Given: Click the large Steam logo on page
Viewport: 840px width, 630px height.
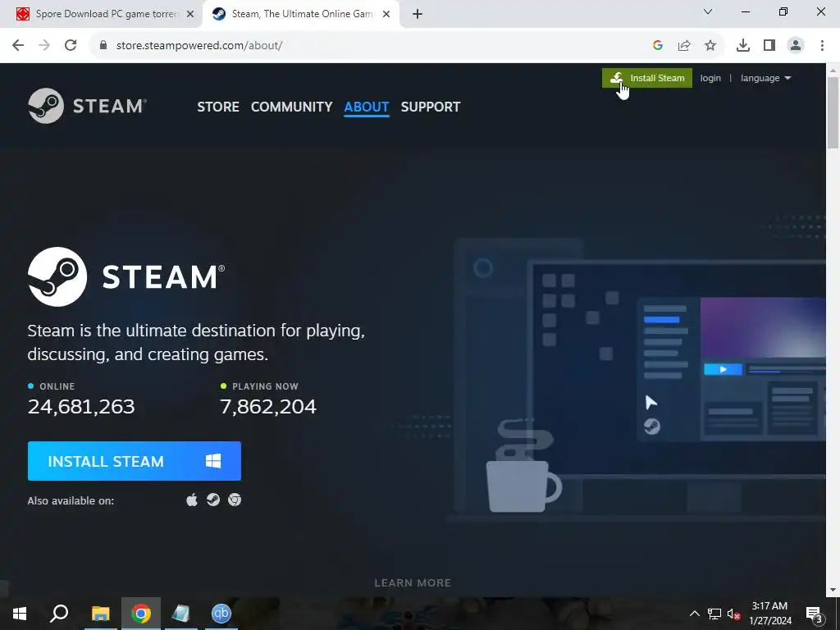Looking at the screenshot, I should tap(126, 277).
